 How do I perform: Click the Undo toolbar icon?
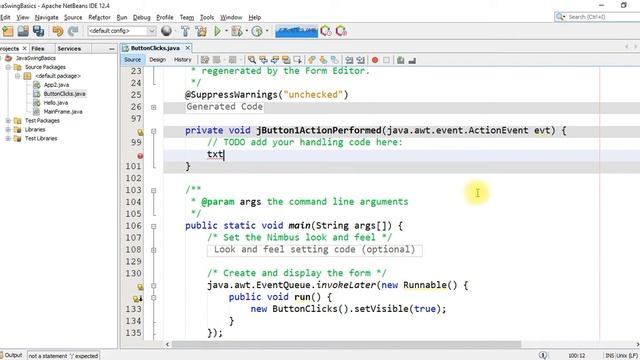[x=58, y=31]
